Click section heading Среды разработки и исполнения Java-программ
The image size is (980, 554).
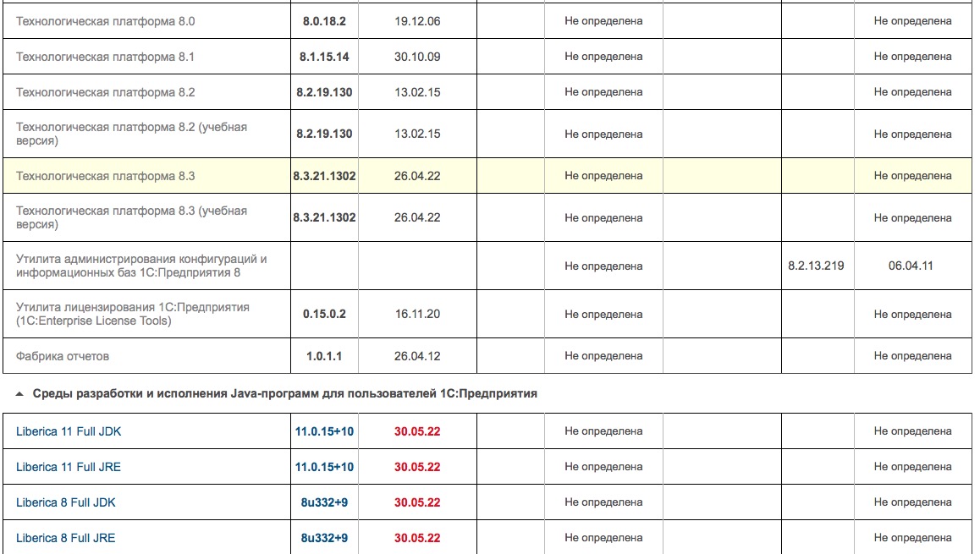point(285,394)
